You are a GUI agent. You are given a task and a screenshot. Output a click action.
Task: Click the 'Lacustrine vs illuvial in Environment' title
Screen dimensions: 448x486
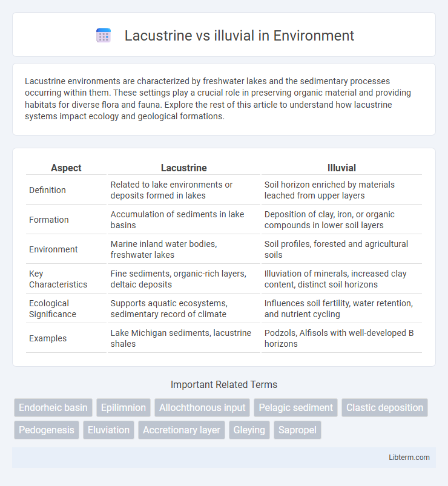(239, 35)
